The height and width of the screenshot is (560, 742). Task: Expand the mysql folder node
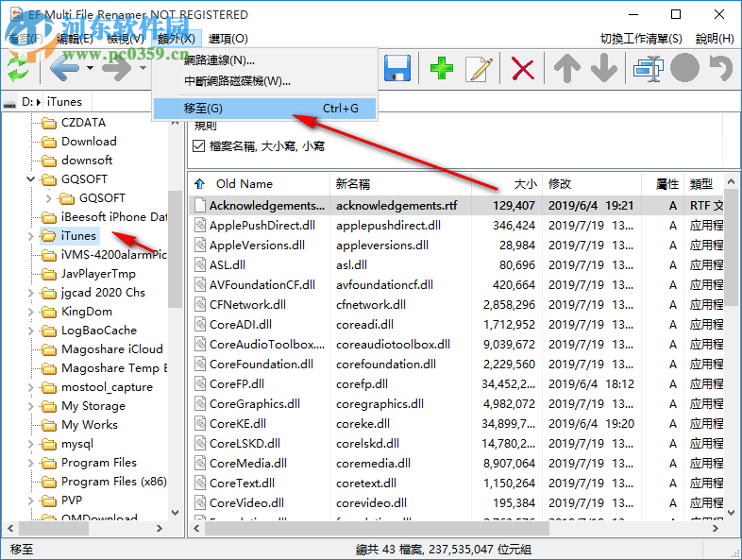31,444
